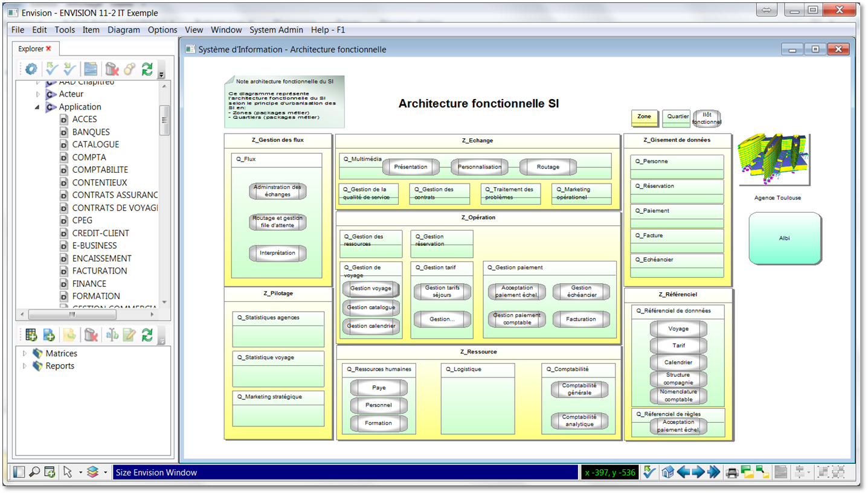Viewport: 868px width, 494px height.
Task: Collapse the Application tree node
Action: [x=37, y=107]
